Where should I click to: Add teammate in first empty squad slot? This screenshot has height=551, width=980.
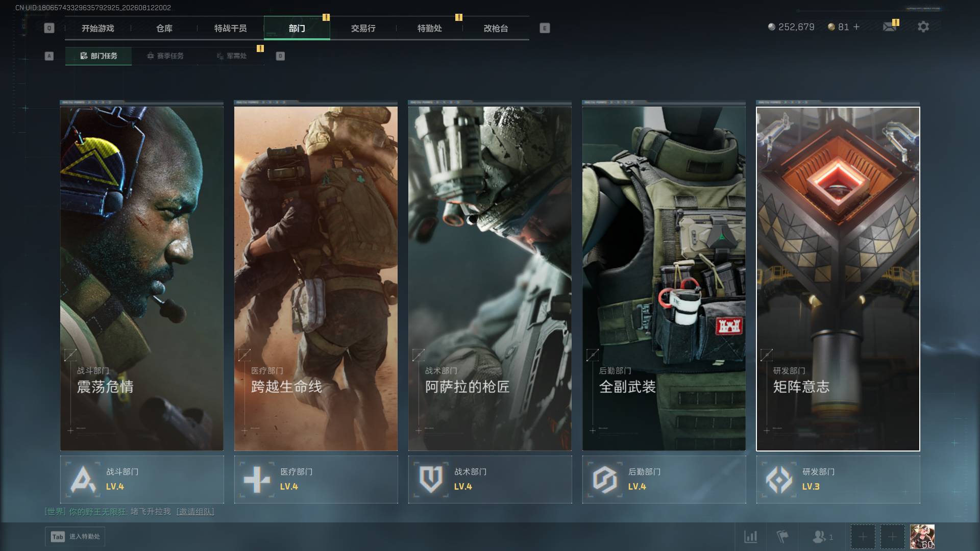point(863,537)
